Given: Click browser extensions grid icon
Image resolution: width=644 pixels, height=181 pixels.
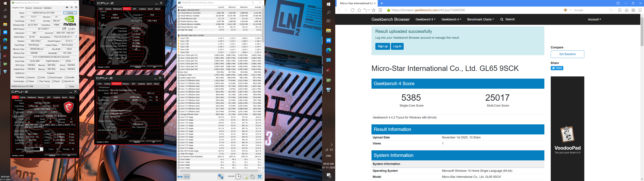Looking at the screenshot, I should point(633,10).
